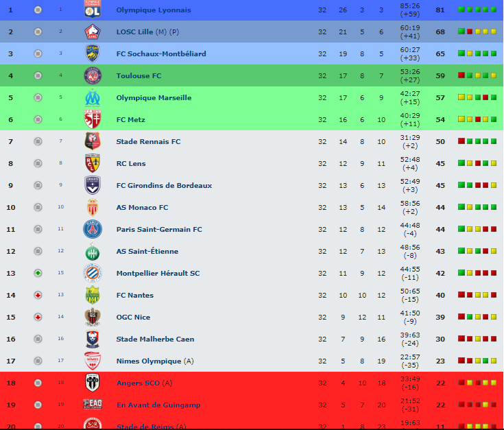Open FC Girondins de Bordeaux link
The width and height of the screenshot is (504, 430).
[x=164, y=185]
